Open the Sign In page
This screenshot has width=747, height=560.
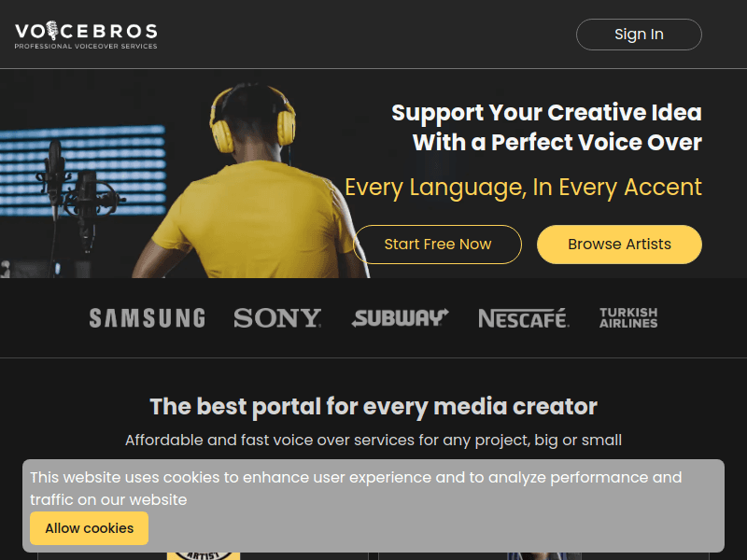639,35
